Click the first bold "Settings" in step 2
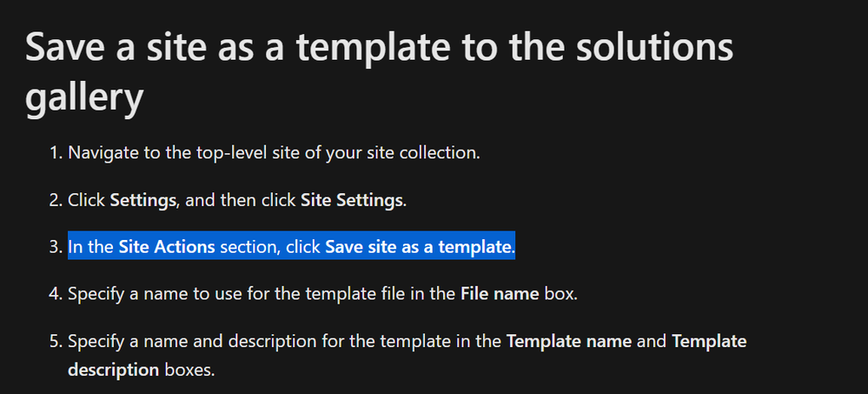This screenshot has width=868, height=394. (x=143, y=200)
